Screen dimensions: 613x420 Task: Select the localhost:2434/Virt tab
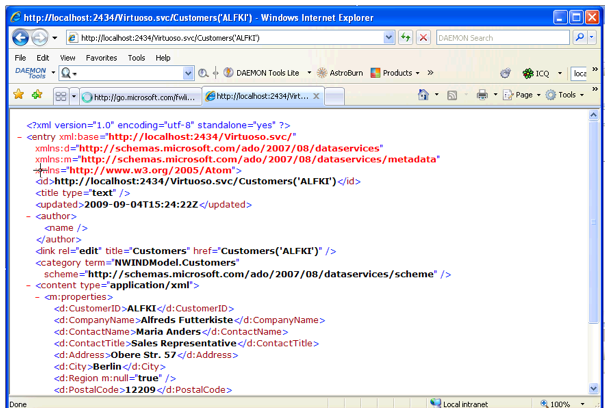pos(258,96)
